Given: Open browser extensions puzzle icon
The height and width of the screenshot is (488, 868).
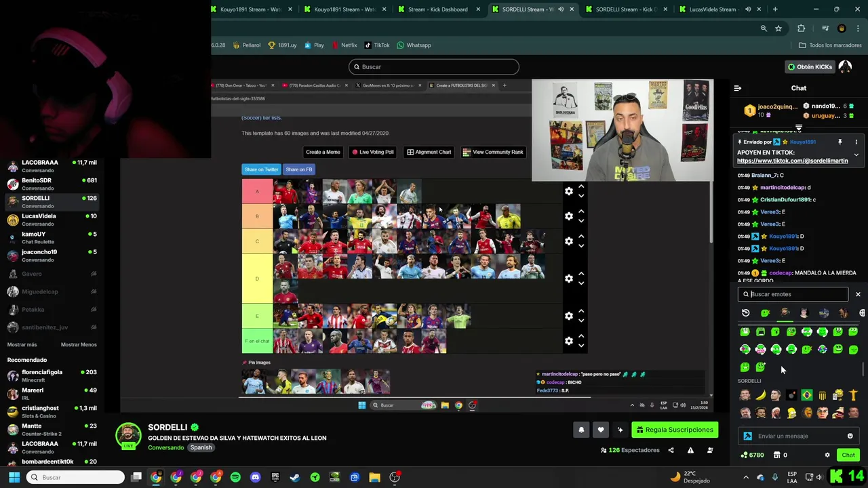Looking at the screenshot, I should (x=802, y=28).
